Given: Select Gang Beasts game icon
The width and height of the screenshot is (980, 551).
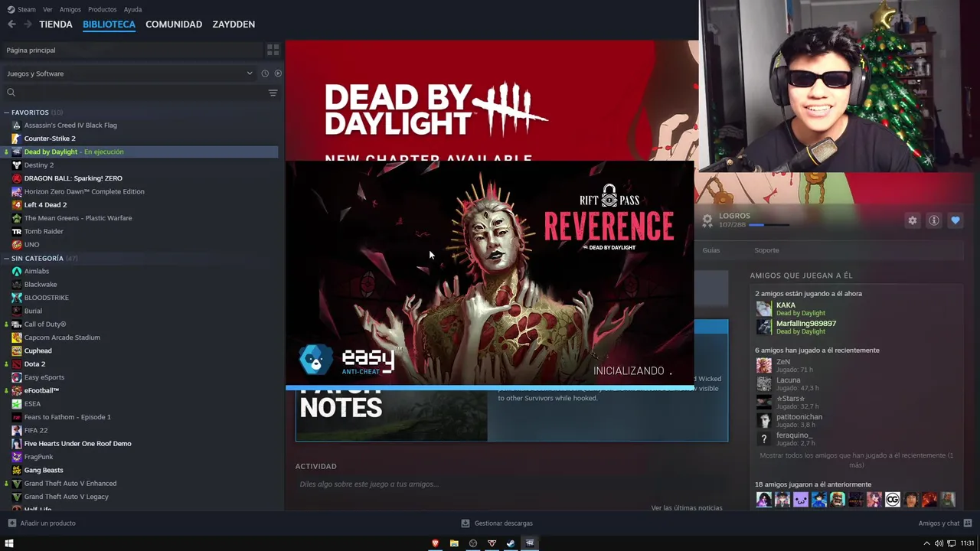Looking at the screenshot, I should pos(17,470).
